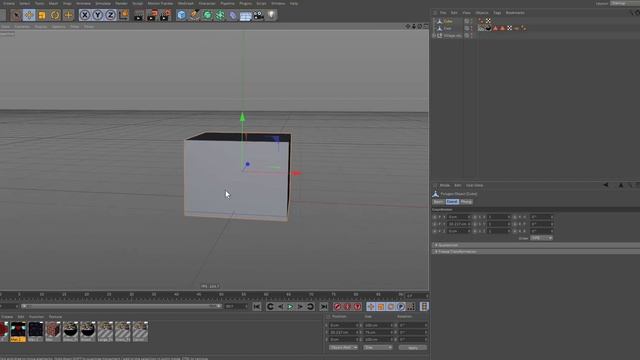Click the green Subdivision Surface generator icon
The width and height of the screenshot is (640, 360).
207,16
